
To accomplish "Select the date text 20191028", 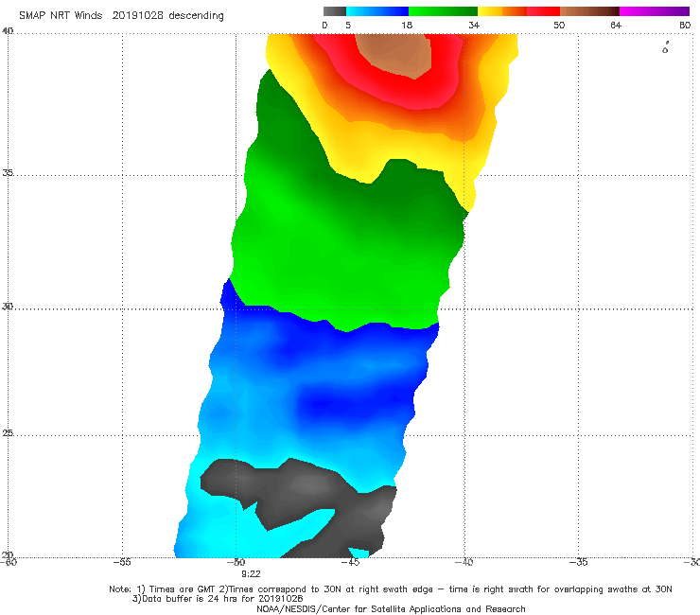I will point(137,15).
